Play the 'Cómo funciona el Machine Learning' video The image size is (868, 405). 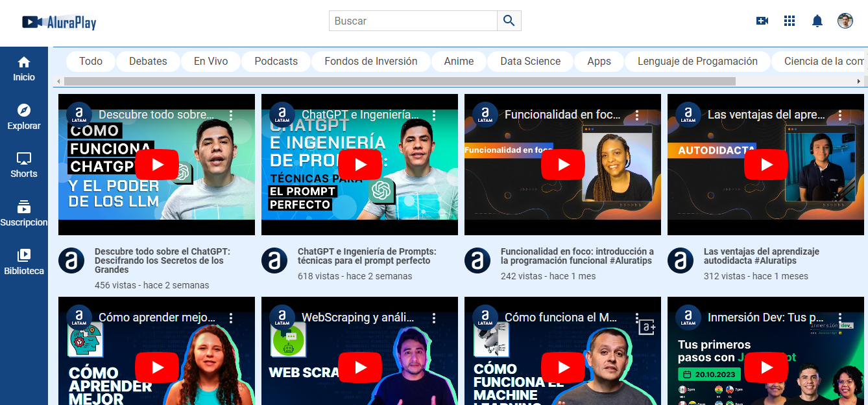563,367
